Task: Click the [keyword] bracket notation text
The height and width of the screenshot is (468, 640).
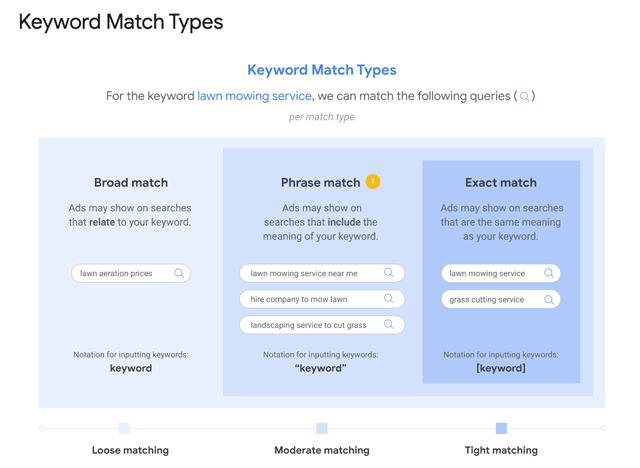Action: click(501, 368)
